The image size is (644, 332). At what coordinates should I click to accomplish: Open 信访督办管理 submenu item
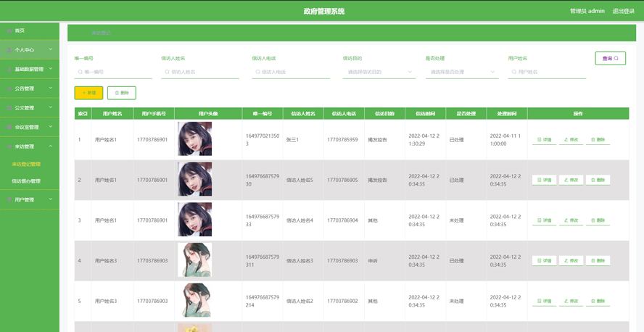coord(26,181)
